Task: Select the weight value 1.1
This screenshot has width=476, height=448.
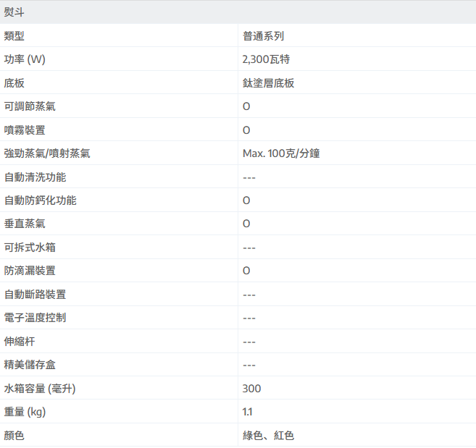Action: coord(247,412)
